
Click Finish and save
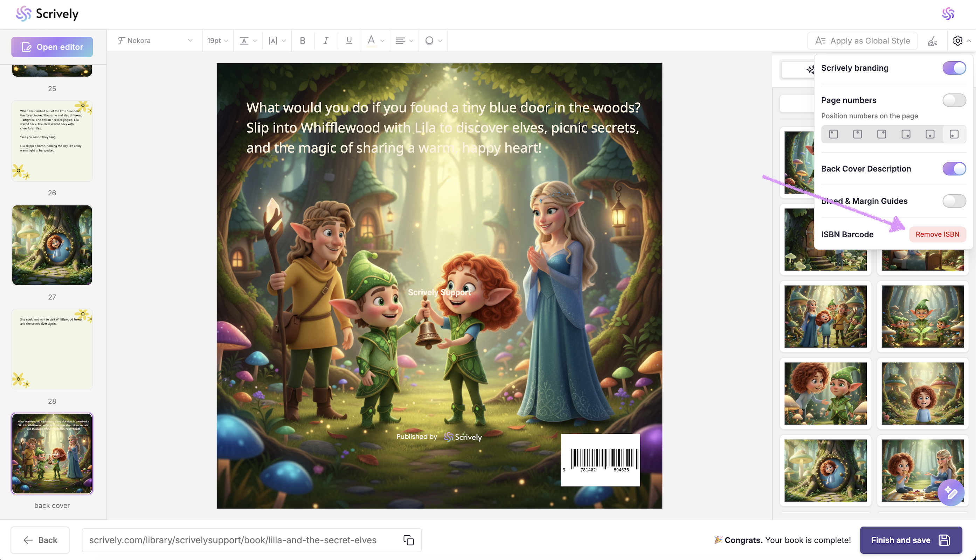click(911, 540)
